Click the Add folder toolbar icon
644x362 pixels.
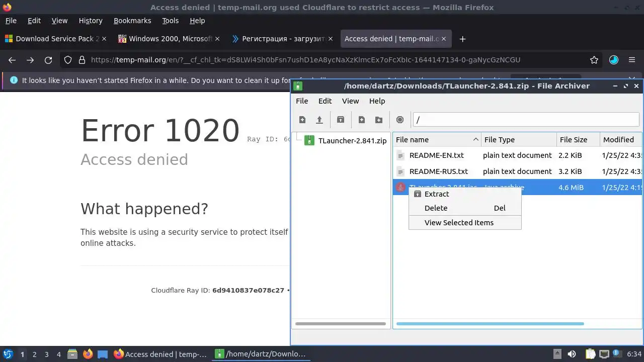click(379, 120)
